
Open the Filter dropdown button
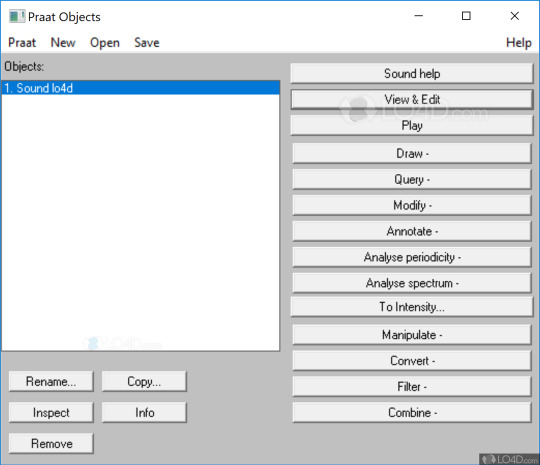tap(412, 387)
